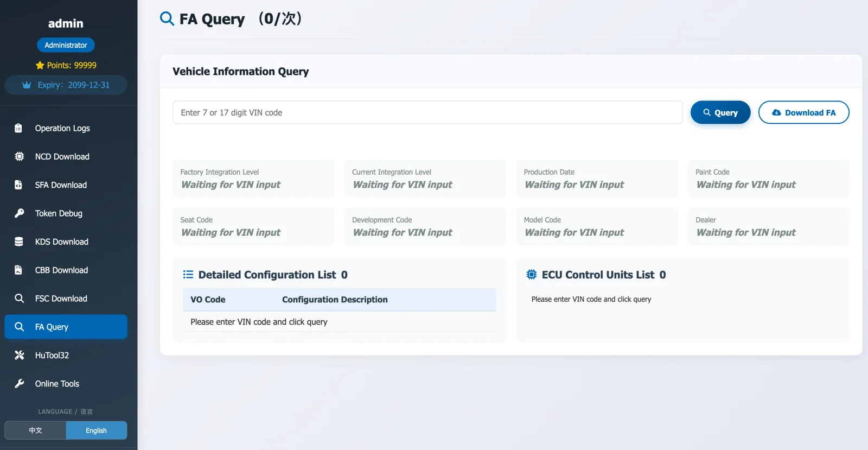Screen dimensions: 868x450
Task: Click the KDS Download database icon
Action: (x=19, y=242)
